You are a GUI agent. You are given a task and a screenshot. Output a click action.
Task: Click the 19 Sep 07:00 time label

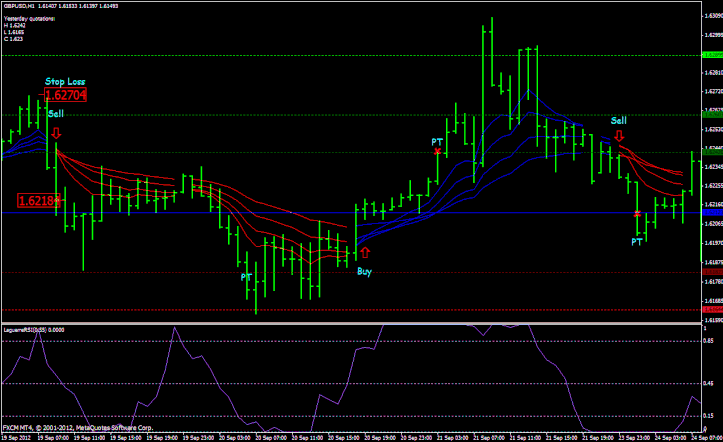[x=53, y=437]
